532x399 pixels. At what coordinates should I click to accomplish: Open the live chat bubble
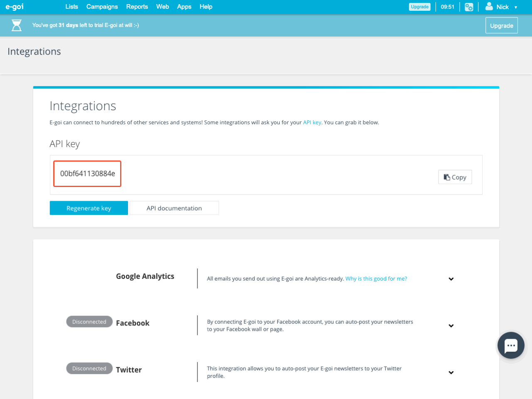pyautogui.click(x=511, y=345)
